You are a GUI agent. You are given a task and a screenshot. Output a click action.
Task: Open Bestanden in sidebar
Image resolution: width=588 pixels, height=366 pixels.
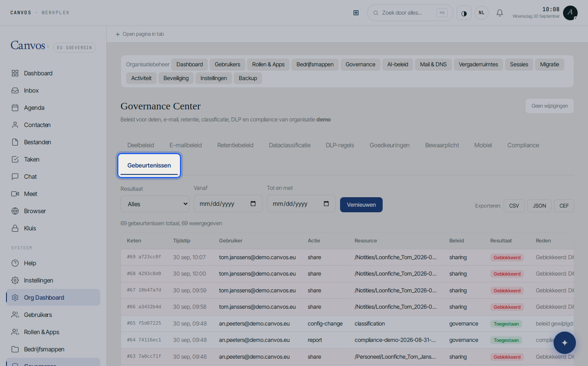point(53,142)
